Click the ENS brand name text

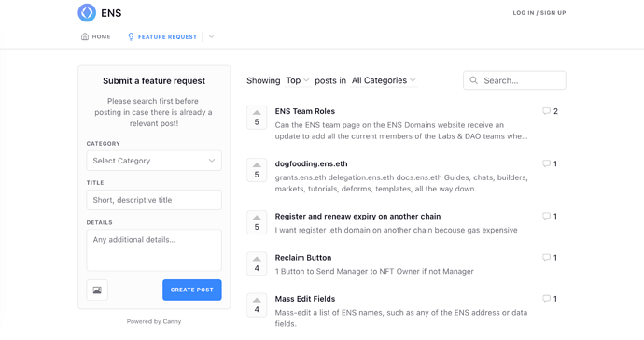click(x=111, y=13)
